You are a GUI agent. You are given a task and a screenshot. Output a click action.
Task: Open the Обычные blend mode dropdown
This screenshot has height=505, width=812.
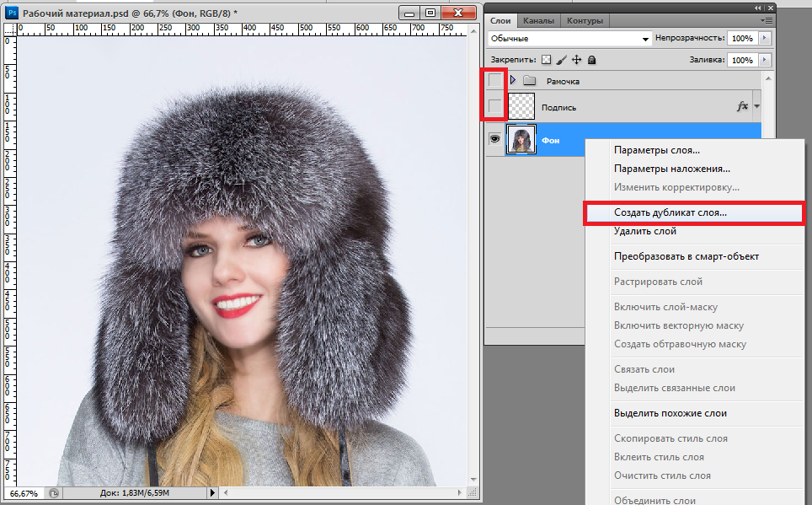[570, 39]
